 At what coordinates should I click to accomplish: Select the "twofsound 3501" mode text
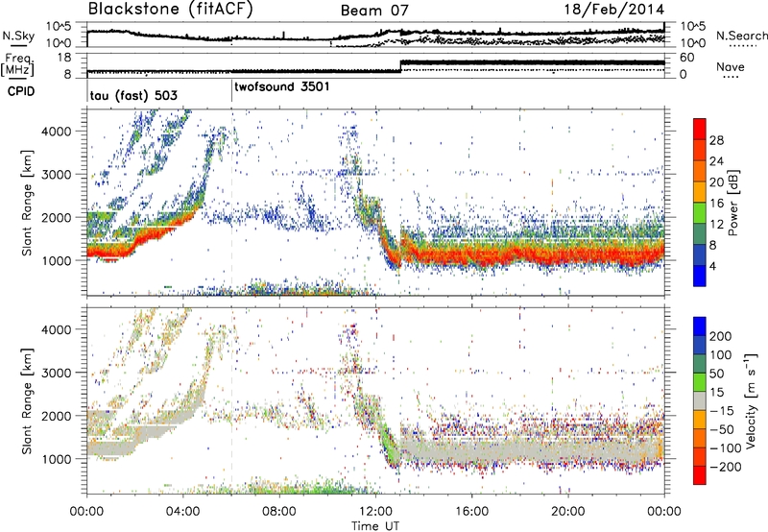[282, 87]
